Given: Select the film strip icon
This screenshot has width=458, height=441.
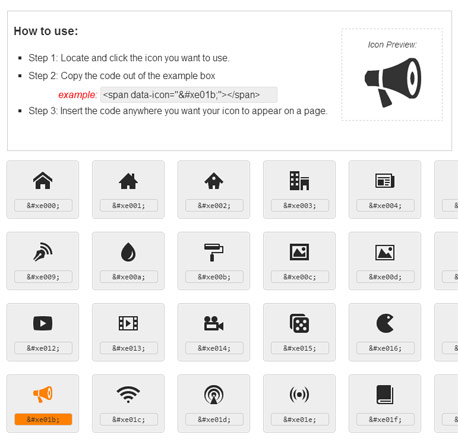Looking at the screenshot, I should tap(128, 323).
